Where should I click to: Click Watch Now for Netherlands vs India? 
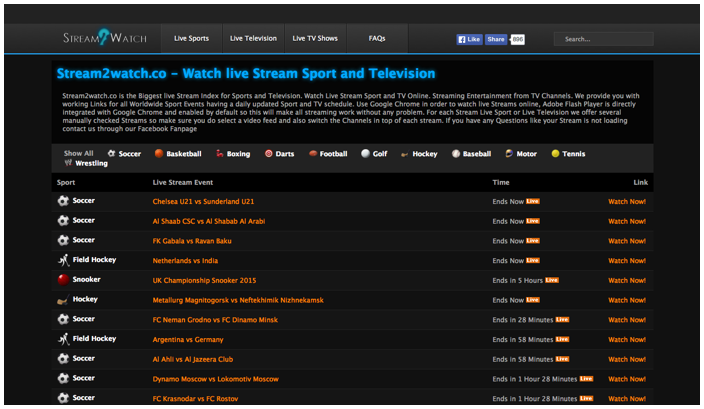click(x=627, y=261)
